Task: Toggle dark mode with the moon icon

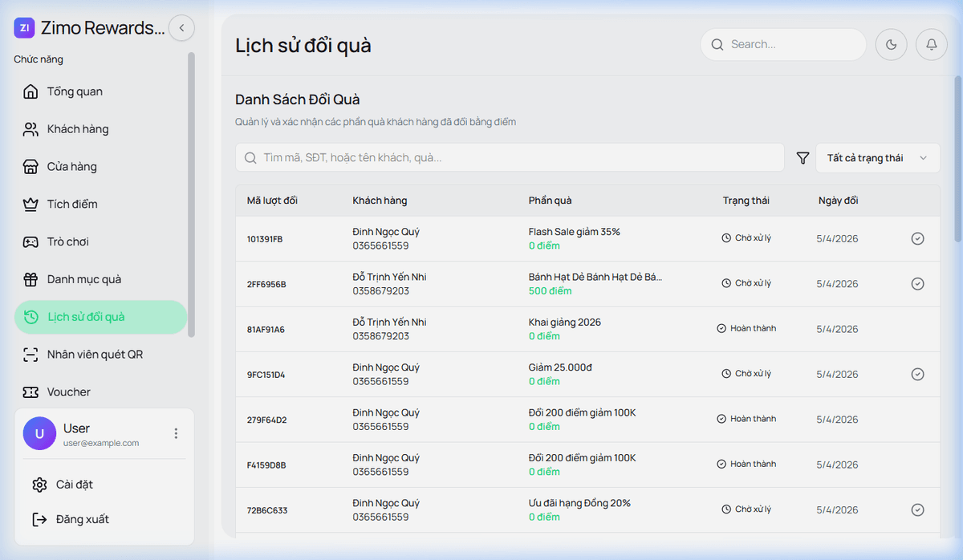Action: (x=891, y=45)
